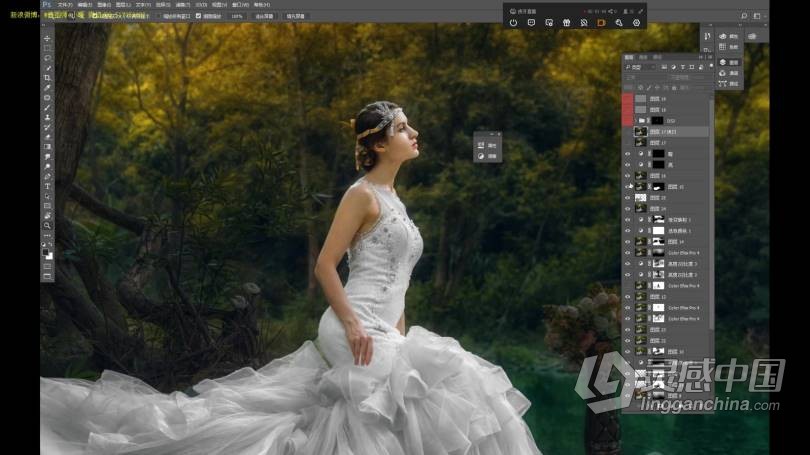Hide the 图层 16 layer
Viewport: 810px width, 455px height.
tap(628, 176)
